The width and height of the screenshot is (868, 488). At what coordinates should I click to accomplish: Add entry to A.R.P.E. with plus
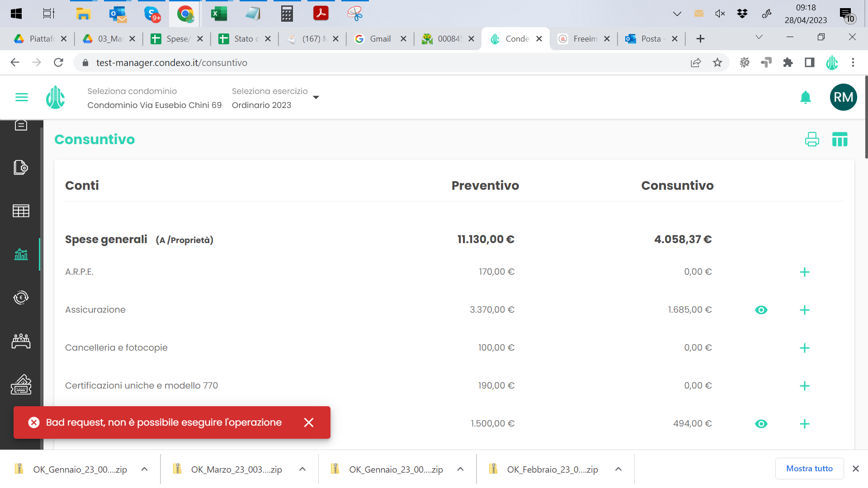click(804, 272)
